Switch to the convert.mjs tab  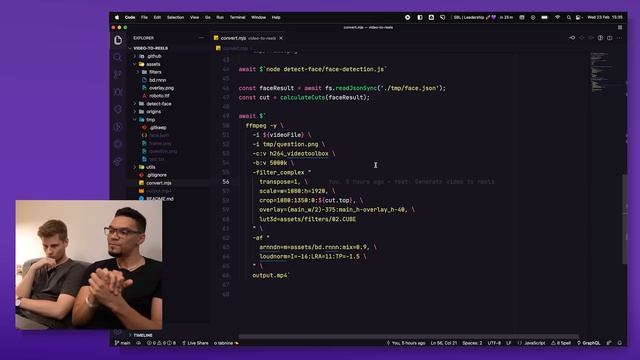click(249, 38)
